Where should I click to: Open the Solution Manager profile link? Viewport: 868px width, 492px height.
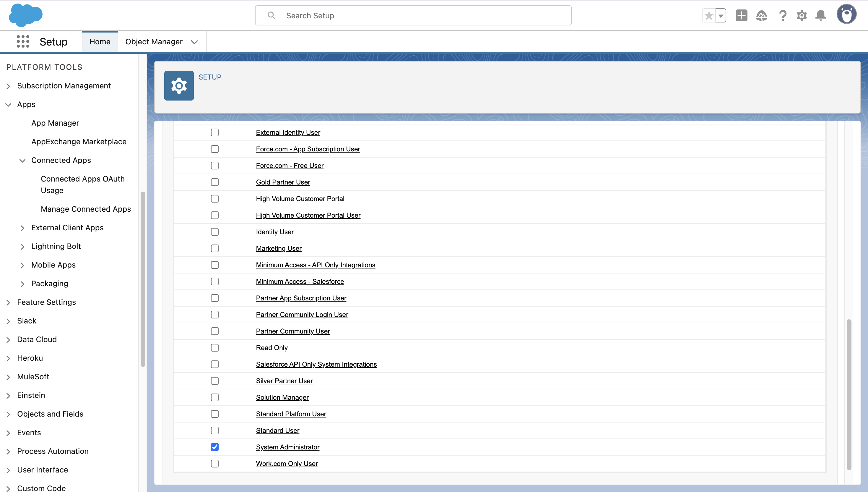click(x=282, y=397)
